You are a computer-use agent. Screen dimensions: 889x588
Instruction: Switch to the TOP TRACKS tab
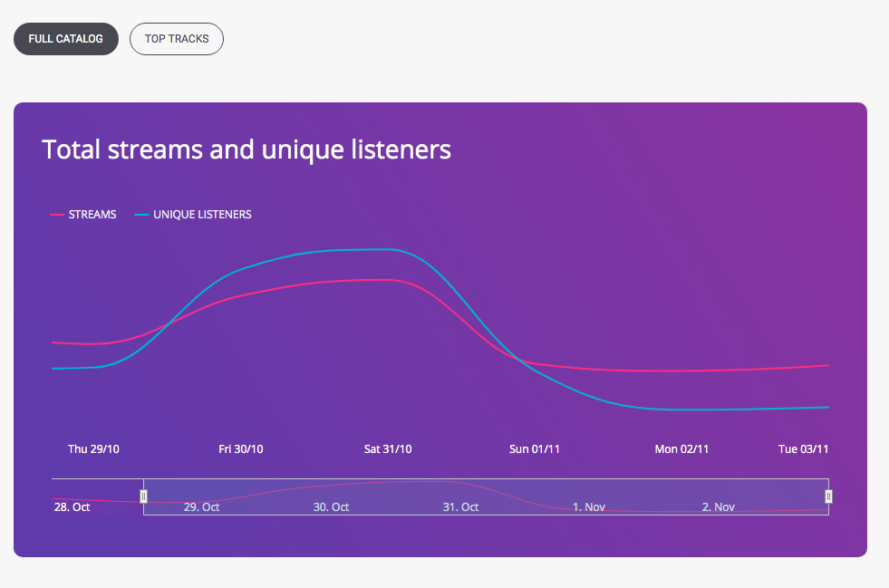177,39
